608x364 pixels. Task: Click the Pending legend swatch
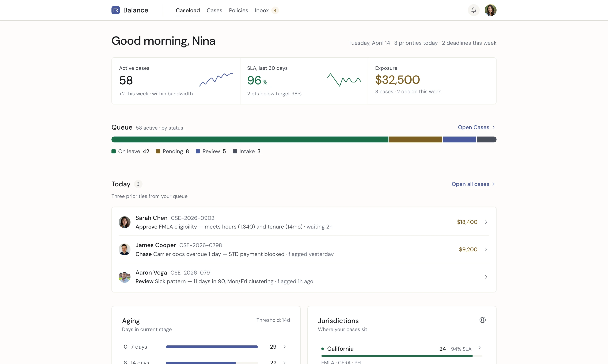coord(158,151)
